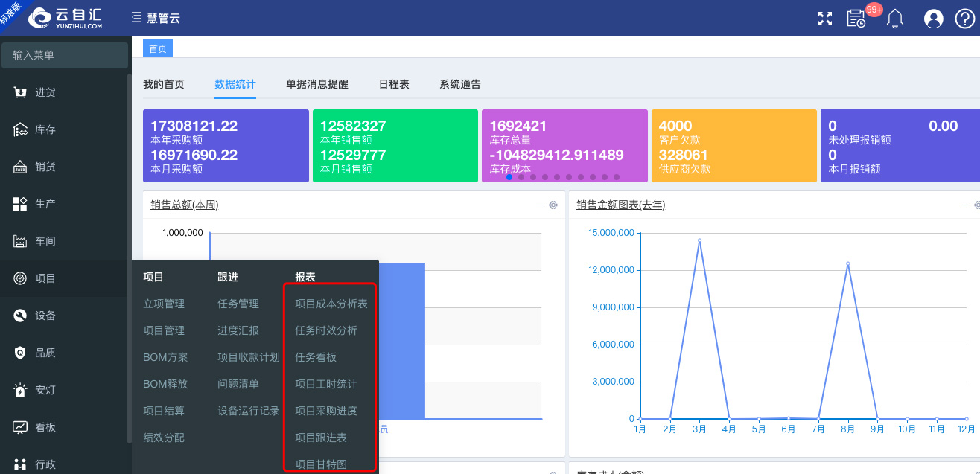Open settings gear on 销售总额 chart
The image size is (980, 474).
pos(553,205)
